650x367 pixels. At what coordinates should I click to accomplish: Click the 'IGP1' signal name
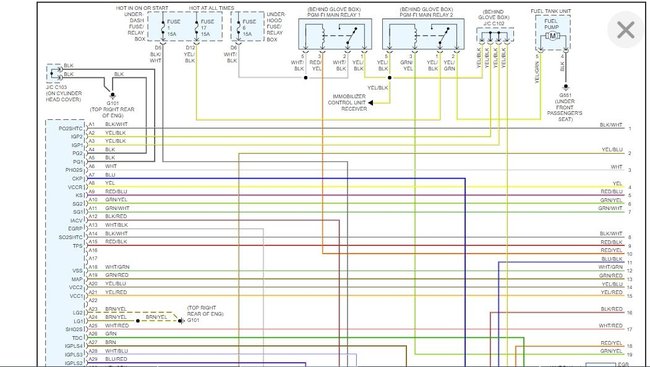(77, 145)
